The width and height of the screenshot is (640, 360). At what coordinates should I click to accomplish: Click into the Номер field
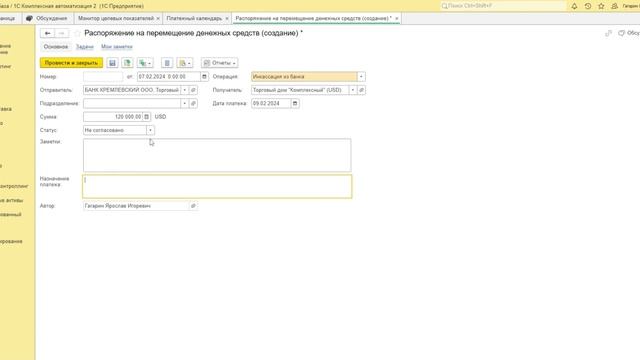(x=103, y=76)
